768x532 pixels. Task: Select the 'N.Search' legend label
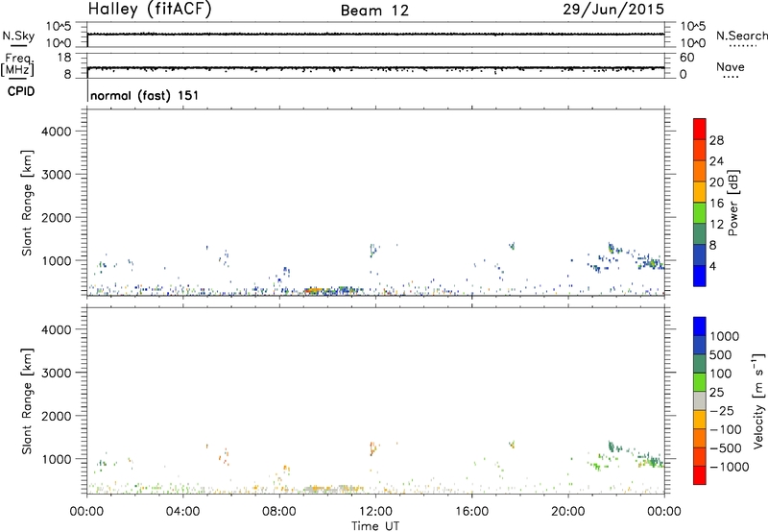[741, 36]
